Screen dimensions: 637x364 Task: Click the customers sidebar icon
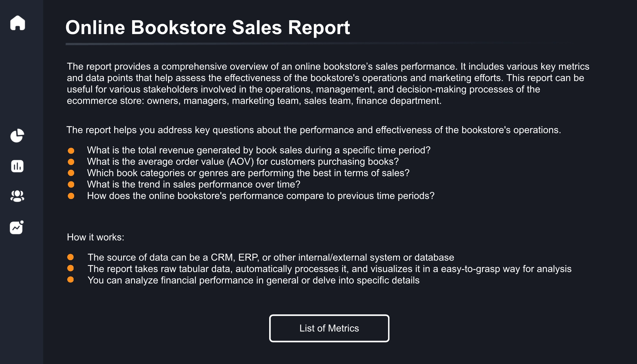[17, 196]
